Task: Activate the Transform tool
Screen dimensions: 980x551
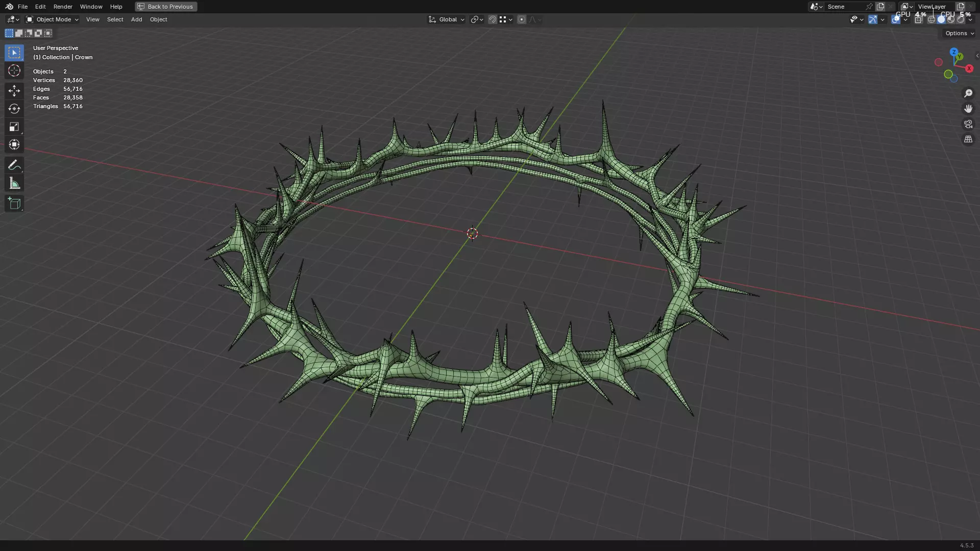Action: pos(14,144)
